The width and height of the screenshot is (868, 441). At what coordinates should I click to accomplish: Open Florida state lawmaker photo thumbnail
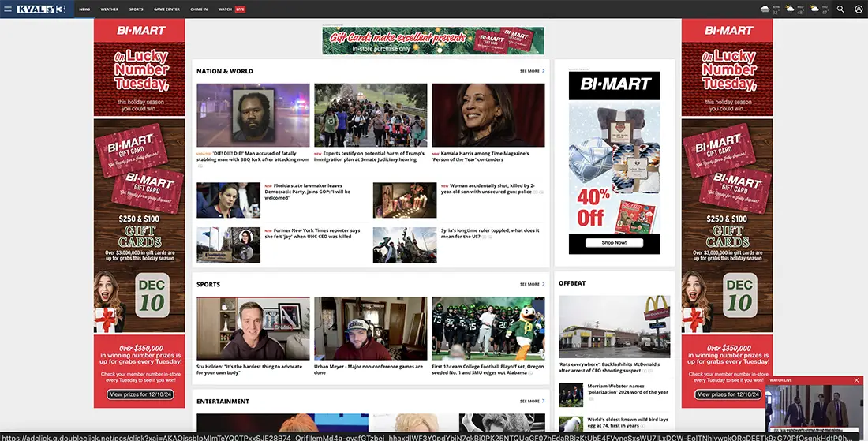228,200
